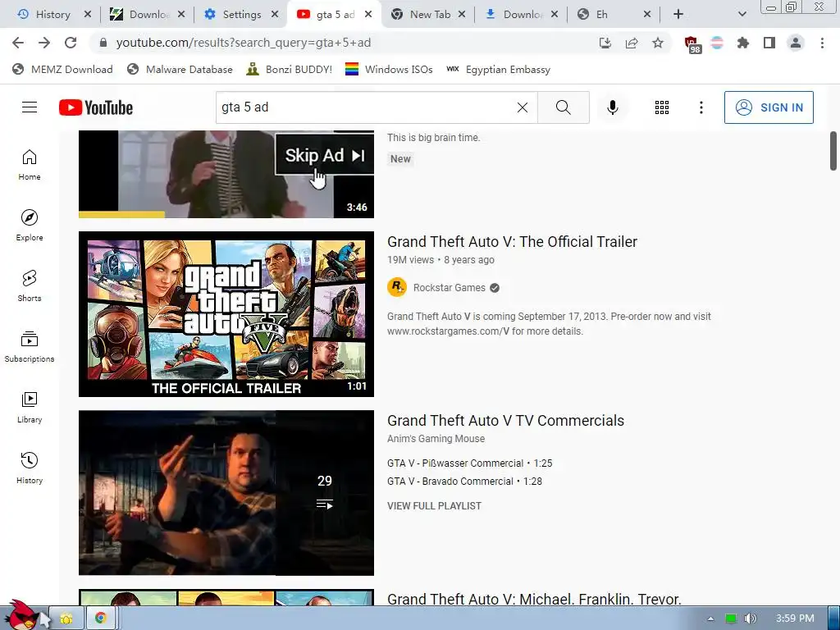
Task: Open the Egyptian Embassy bookmark
Action: point(498,69)
